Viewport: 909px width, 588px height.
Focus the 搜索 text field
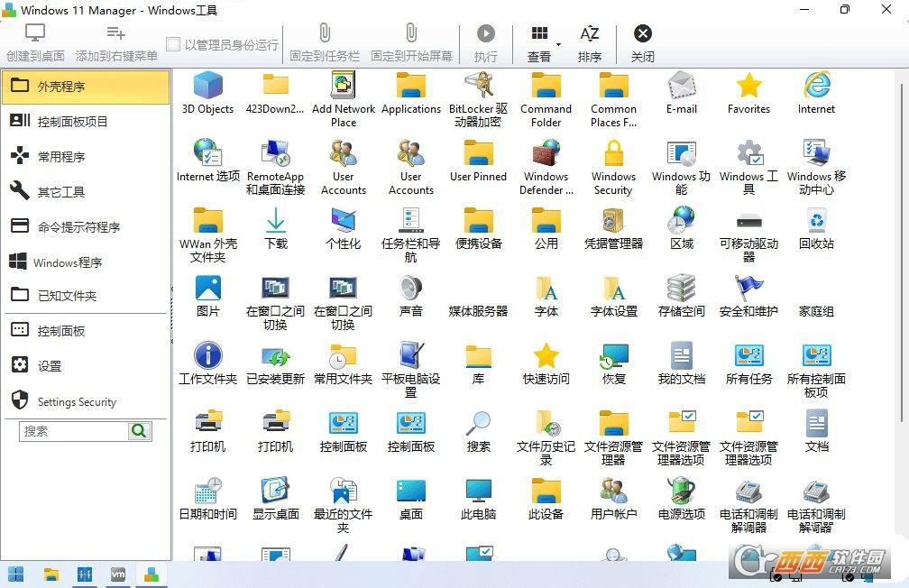(x=74, y=431)
